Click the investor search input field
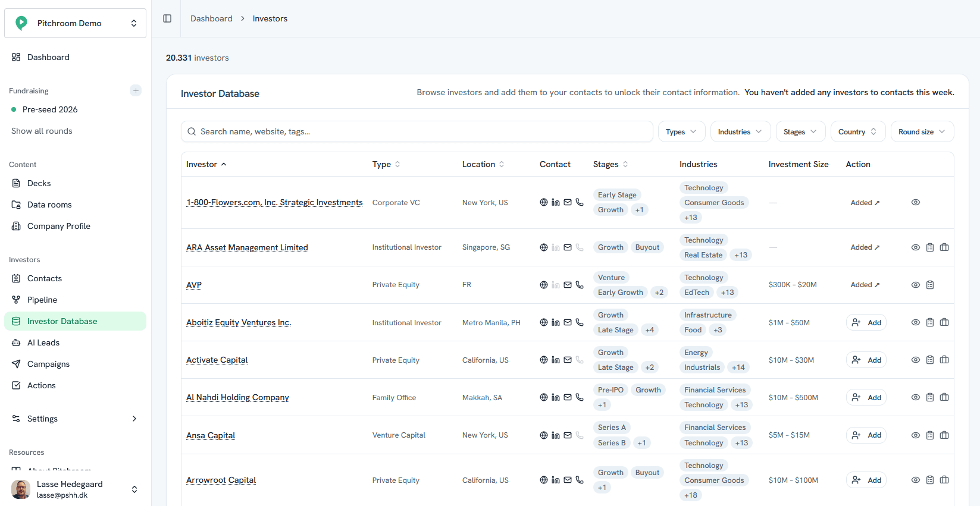The width and height of the screenshot is (980, 506). (417, 131)
